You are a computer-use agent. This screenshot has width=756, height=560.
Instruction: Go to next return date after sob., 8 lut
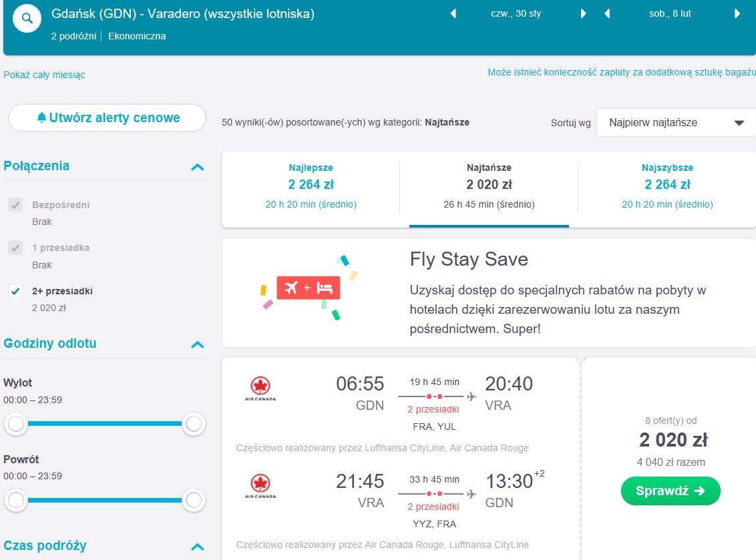click(737, 13)
